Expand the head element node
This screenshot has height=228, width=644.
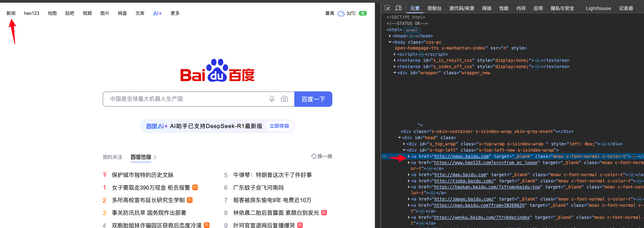click(390, 36)
